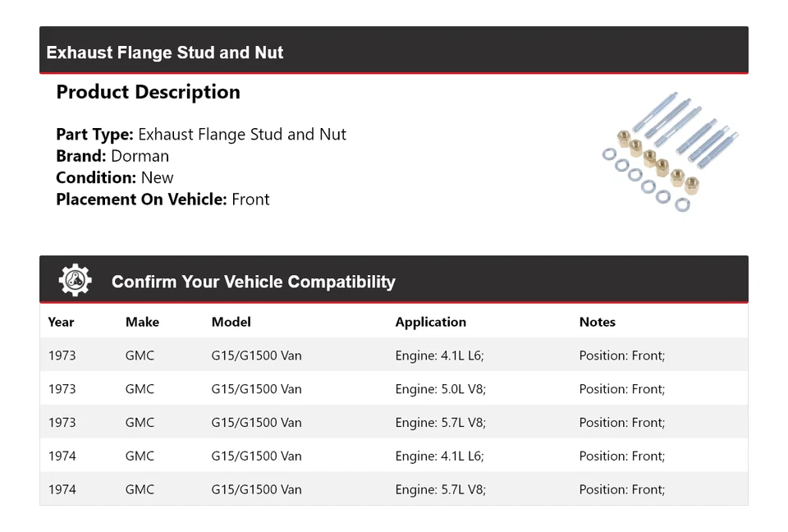Click the Make column header
788x532 pixels.
pyautogui.click(x=142, y=322)
